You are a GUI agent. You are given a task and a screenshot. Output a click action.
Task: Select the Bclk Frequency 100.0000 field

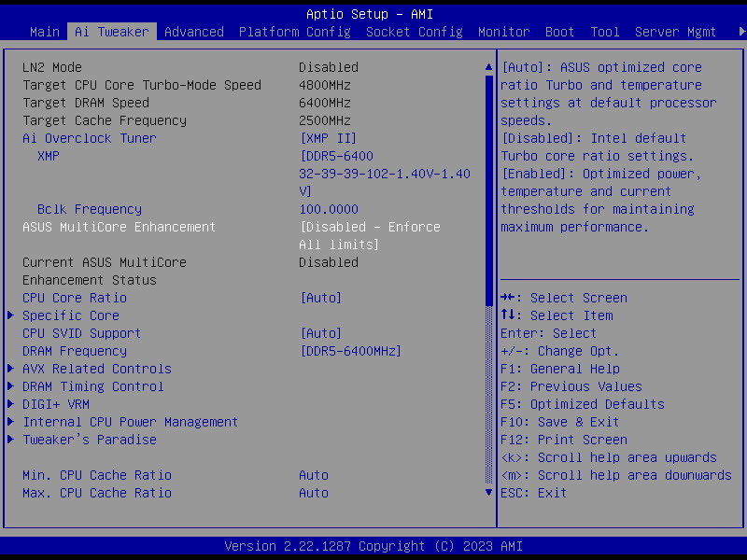pos(329,209)
